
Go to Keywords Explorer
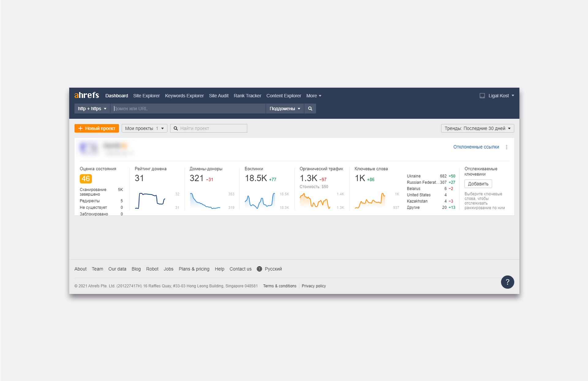pos(184,96)
